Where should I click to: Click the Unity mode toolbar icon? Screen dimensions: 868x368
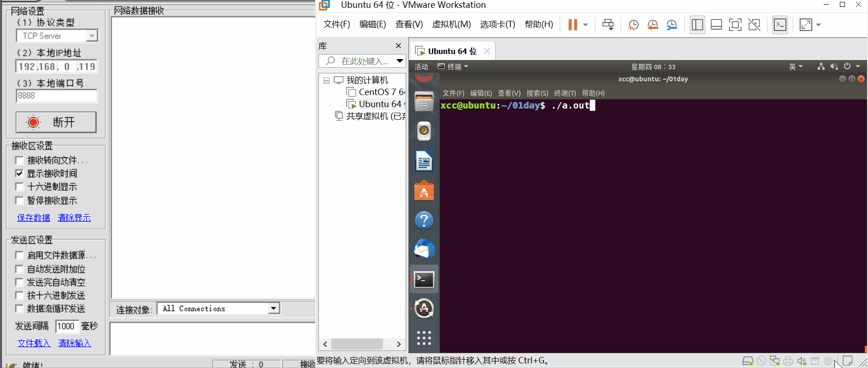[x=754, y=25]
